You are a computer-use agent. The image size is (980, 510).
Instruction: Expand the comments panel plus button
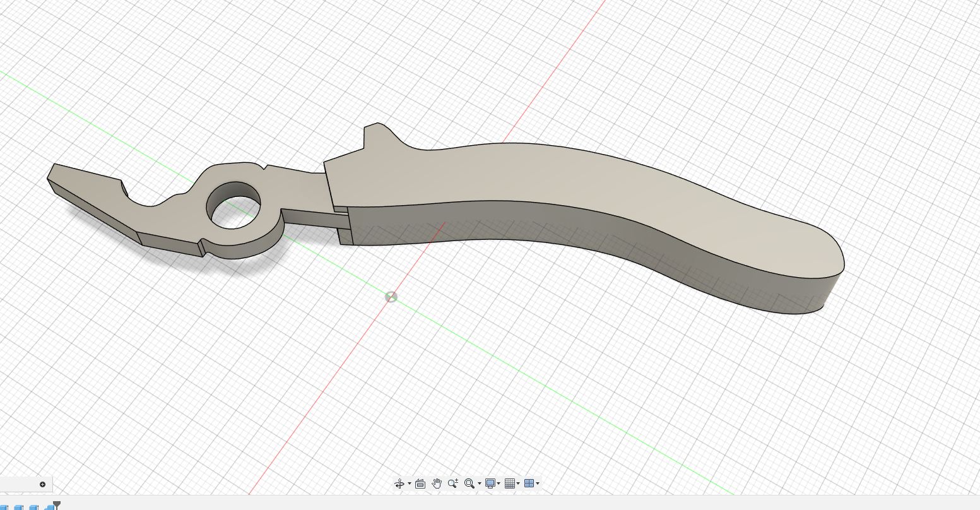point(42,485)
